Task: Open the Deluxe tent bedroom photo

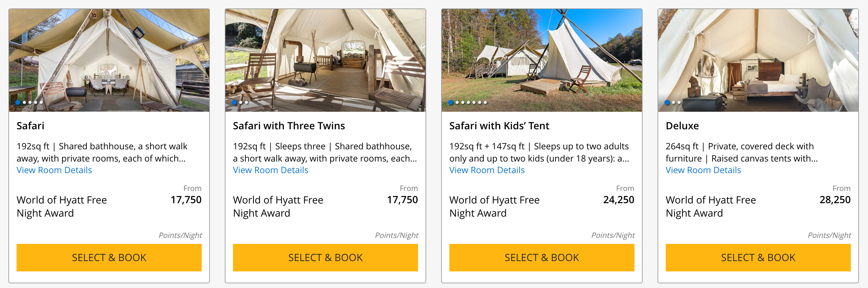Action: (x=758, y=54)
